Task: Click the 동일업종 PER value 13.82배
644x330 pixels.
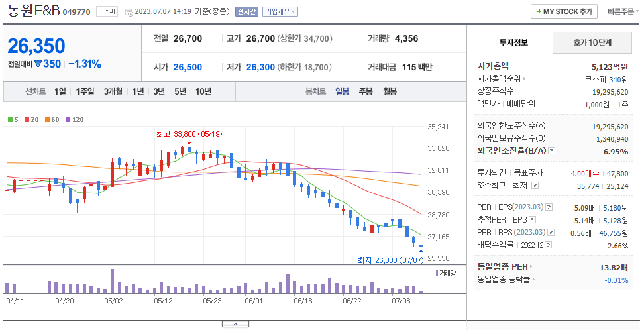Action: click(614, 268)
